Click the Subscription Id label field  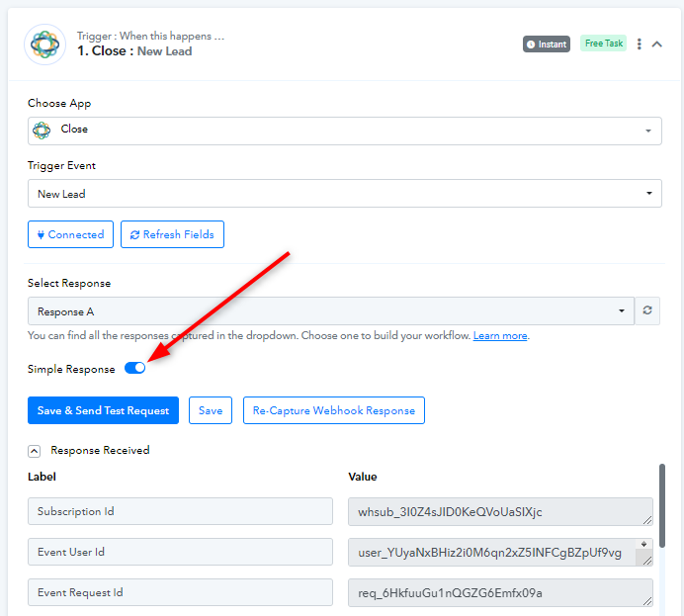pyautogui.click(x=180, y=511)
